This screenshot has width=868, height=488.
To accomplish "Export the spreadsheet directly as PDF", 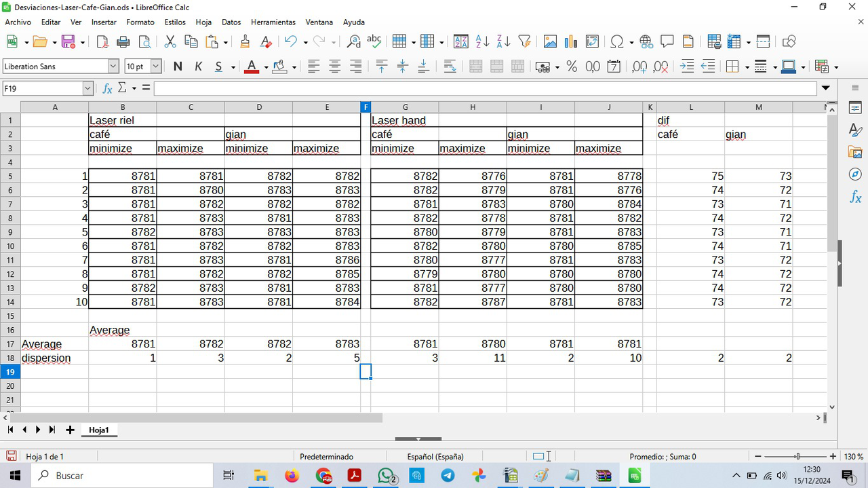I will (x=102, y=42).
